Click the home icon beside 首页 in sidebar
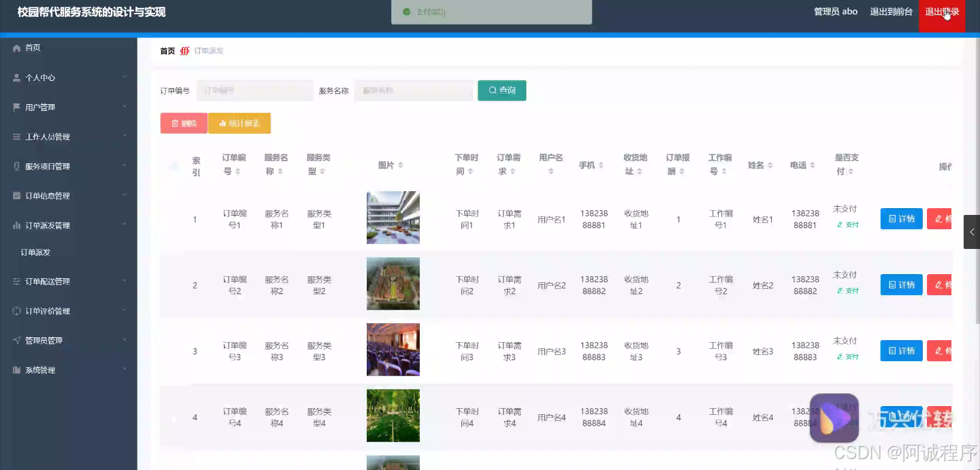 click(17, 48)
